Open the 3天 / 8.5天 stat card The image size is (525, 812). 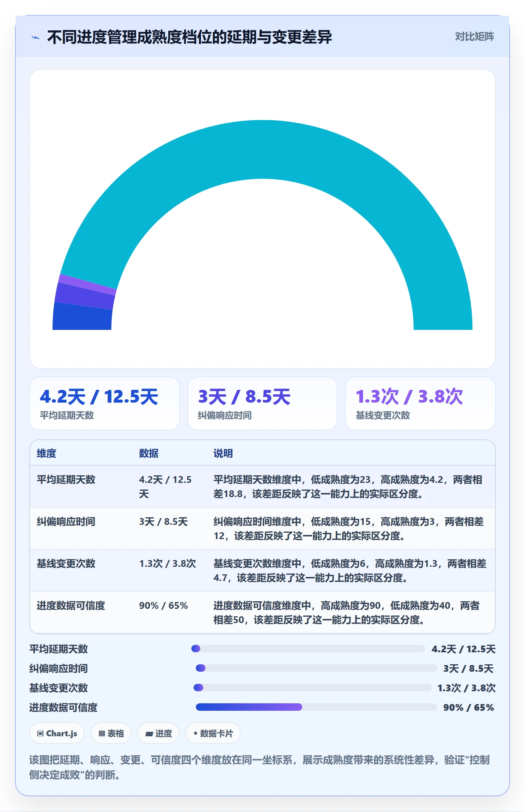coord(262,403)
